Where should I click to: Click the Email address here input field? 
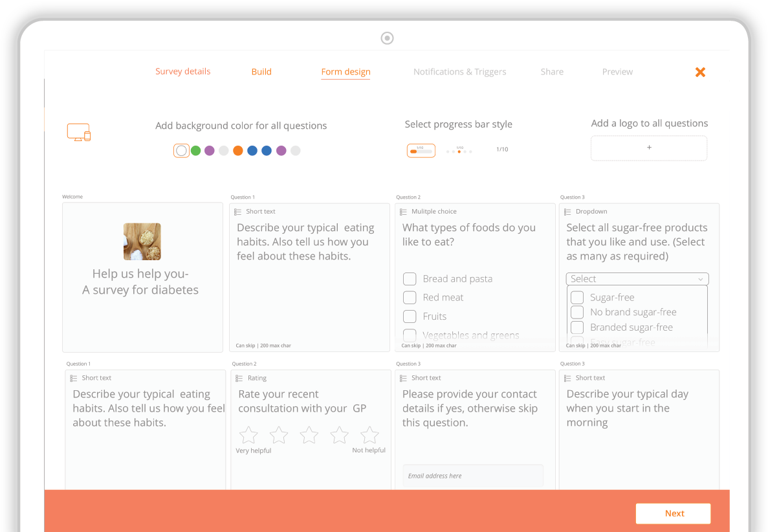473,476
